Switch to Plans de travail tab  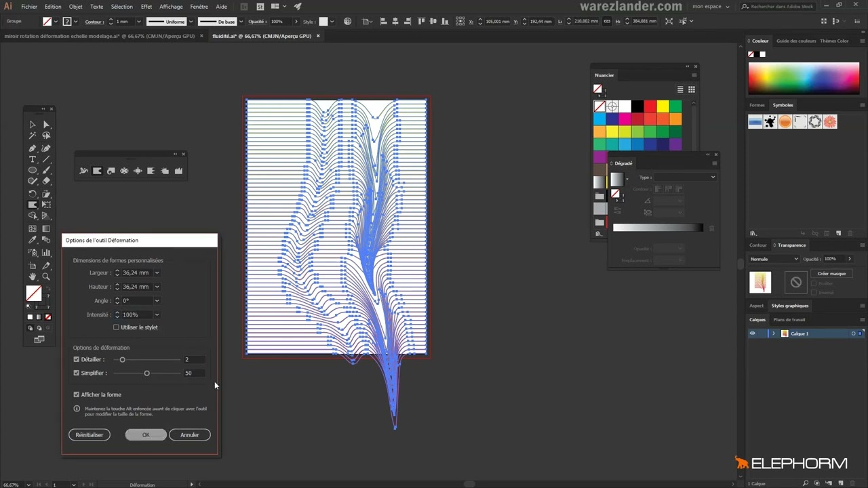coord(789,319)
